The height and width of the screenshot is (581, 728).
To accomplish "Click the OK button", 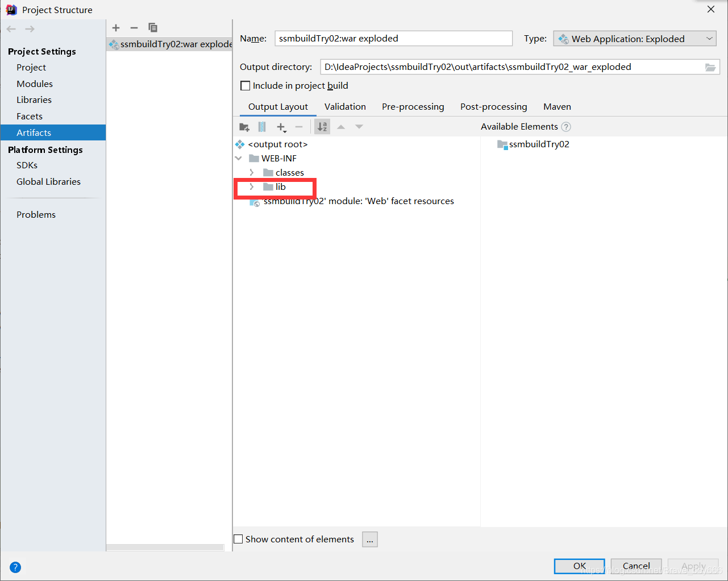I will click(580, 566).
